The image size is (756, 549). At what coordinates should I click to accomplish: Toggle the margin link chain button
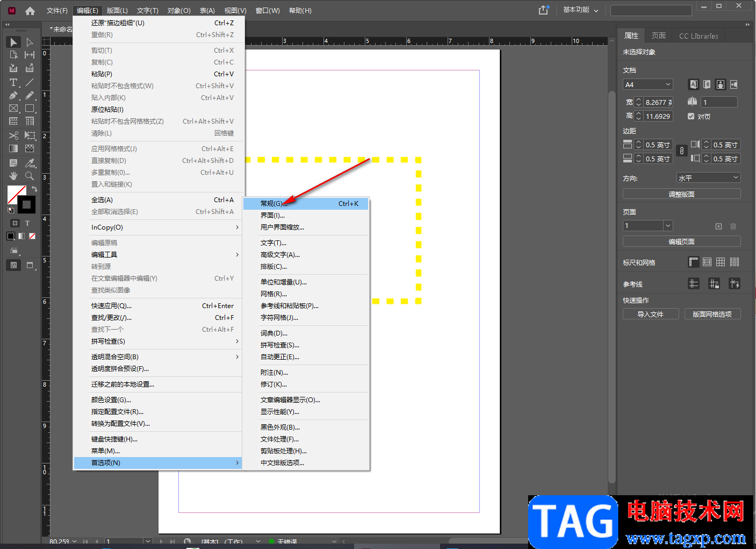(x=681, y=151)
